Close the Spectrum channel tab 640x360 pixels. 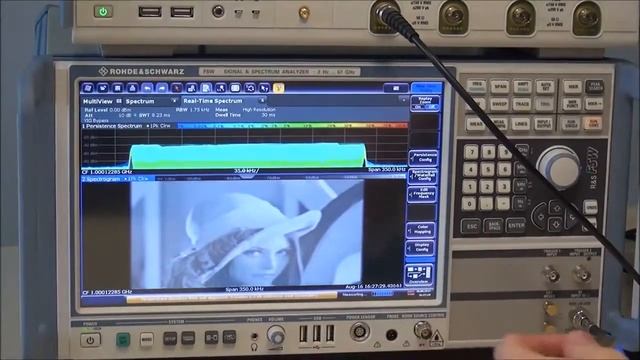point(174,101)
